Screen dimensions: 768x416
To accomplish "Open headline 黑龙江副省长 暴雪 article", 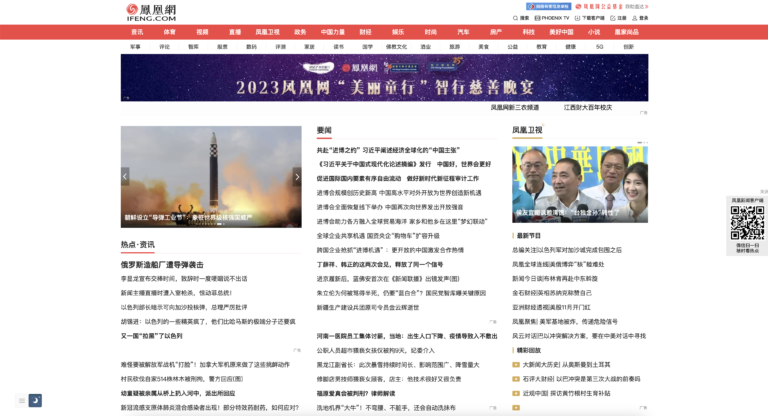I will (398, 365).
